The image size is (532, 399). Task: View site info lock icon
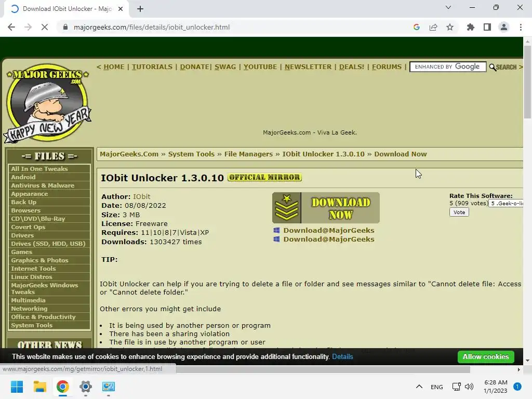pyautogui.click(x=65, y=27)
